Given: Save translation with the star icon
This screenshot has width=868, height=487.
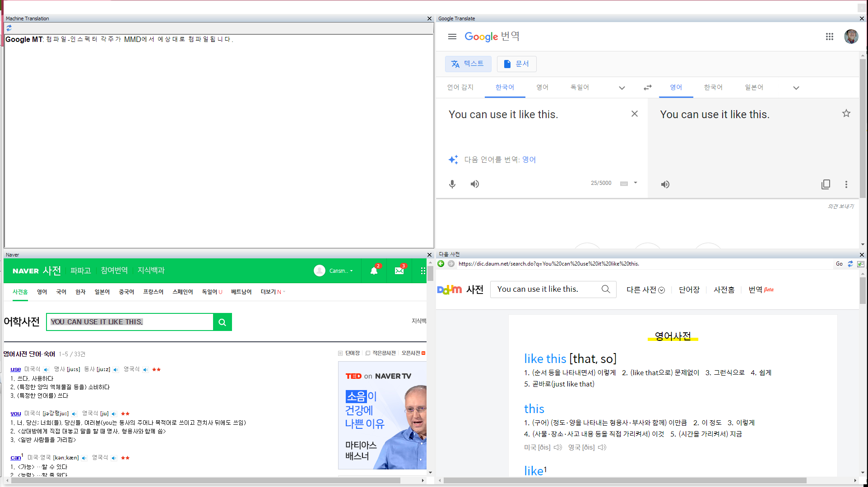Looking at the screenshot, I should tap(846, 114).
